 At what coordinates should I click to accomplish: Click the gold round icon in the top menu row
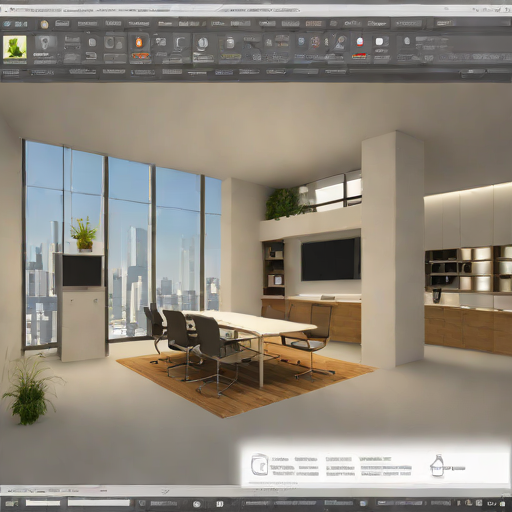point(44,24)
